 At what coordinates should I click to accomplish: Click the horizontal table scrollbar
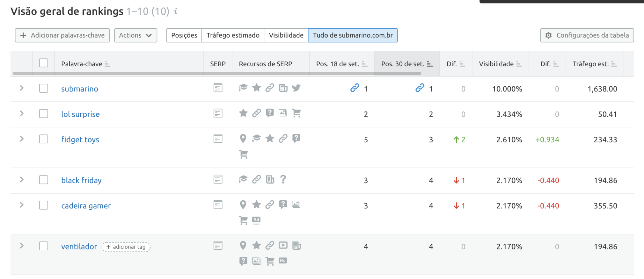pyautogui.click(x=217, y=73)
